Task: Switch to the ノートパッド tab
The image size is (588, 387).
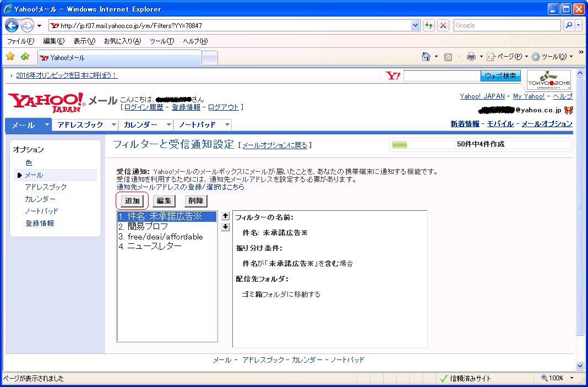Action: [197, 125]
